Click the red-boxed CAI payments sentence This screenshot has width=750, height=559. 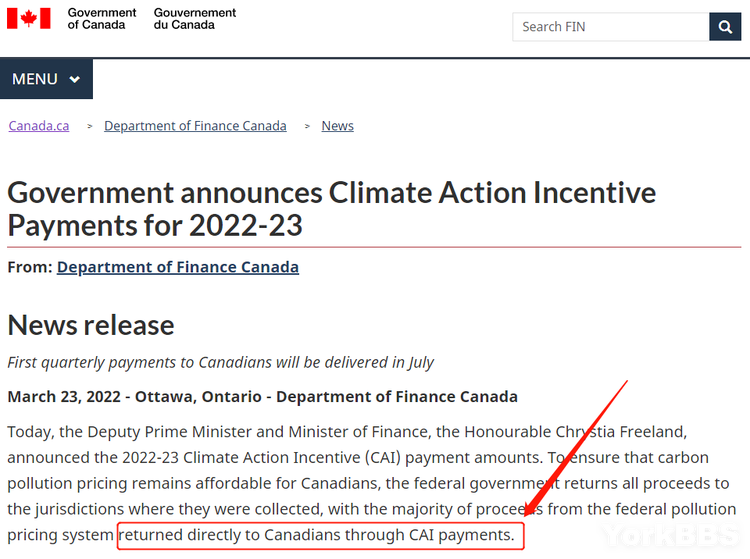click(x=320, y=536)
